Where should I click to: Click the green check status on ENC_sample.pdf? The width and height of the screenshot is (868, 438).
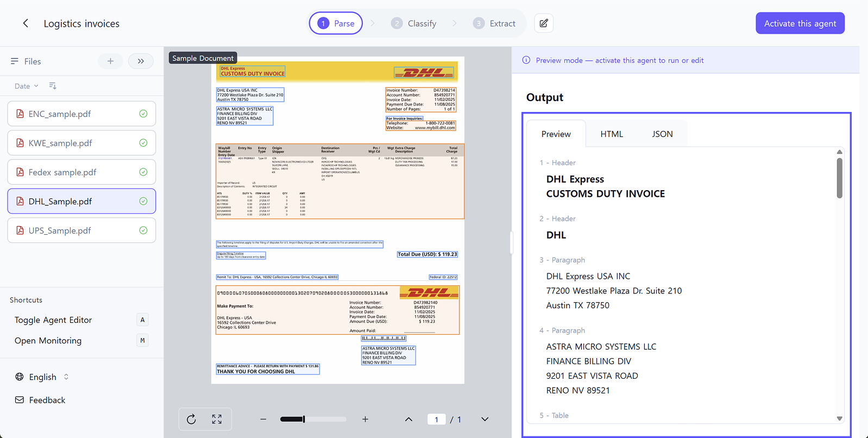tap(143, 114)
